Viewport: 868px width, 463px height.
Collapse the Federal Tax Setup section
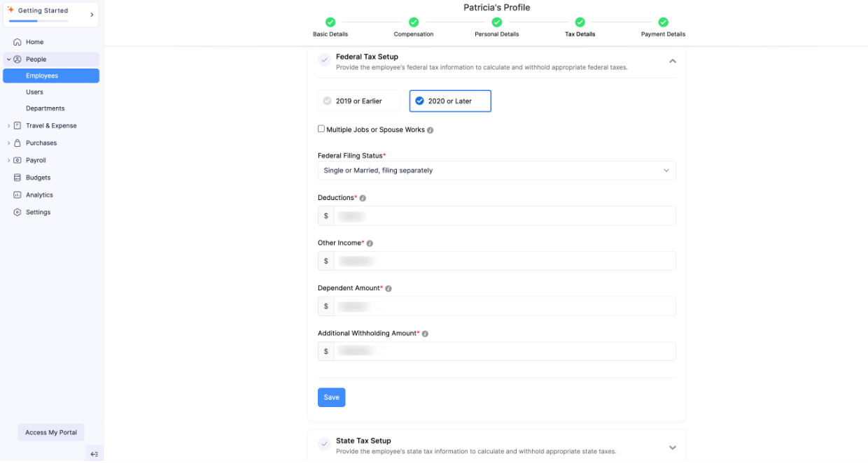672,61
